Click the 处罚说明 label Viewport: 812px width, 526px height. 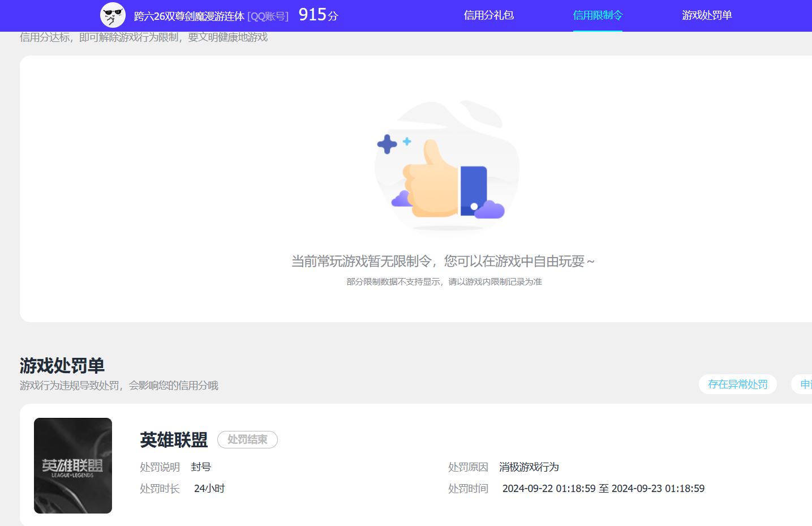160,467
